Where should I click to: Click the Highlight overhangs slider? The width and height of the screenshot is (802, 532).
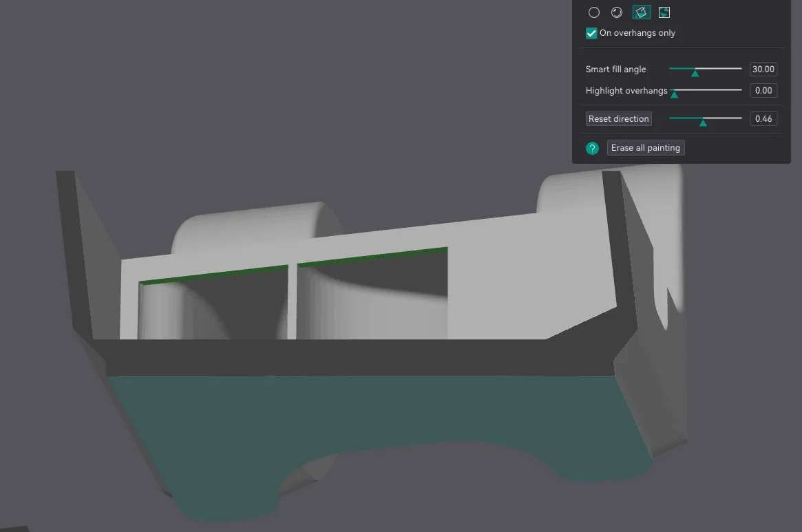pyautogui.click(x=705, y=90)
